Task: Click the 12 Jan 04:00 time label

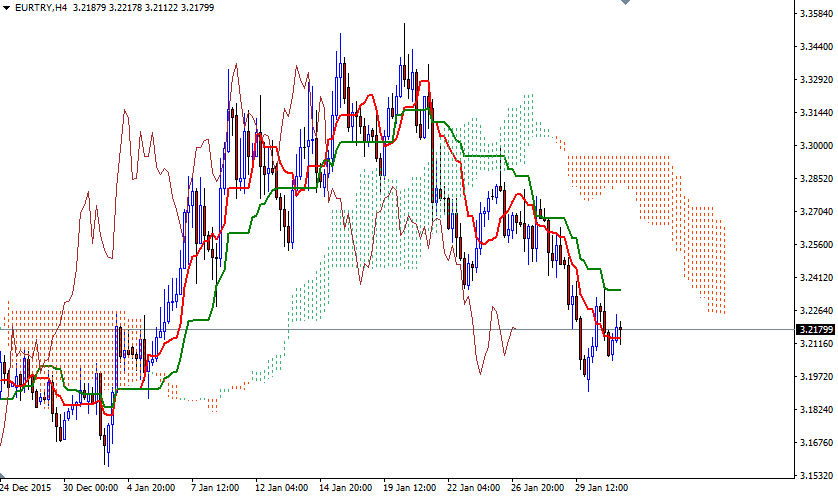Action: 282,487
